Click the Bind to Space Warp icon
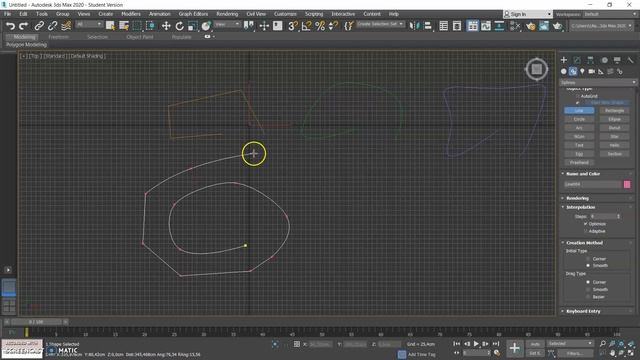Screen dimensions: 640x360 (66, 26)
